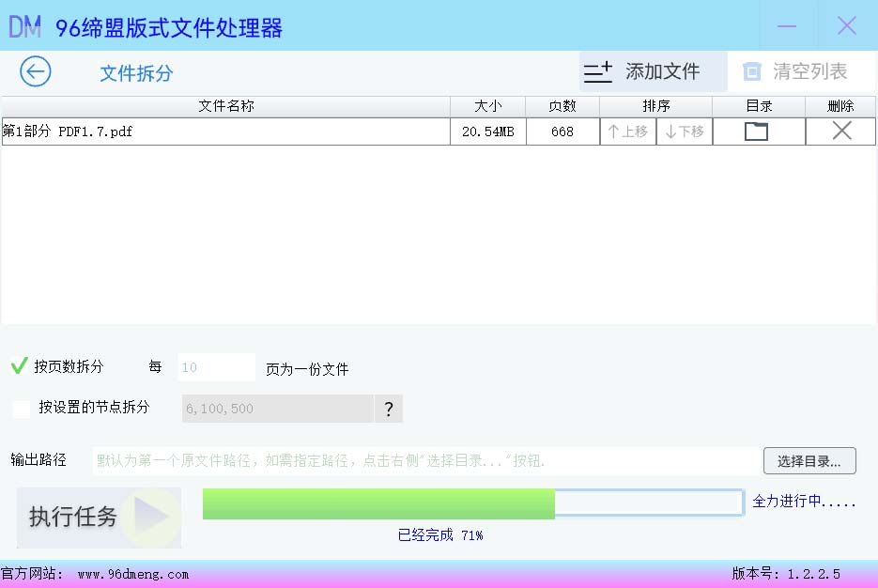Image resolution: width=878 pixels, height=588 pixels.
Task: Delete 第1部分 PDF1.7.pdf with the X icon
Action: click(x=841, y=131)
